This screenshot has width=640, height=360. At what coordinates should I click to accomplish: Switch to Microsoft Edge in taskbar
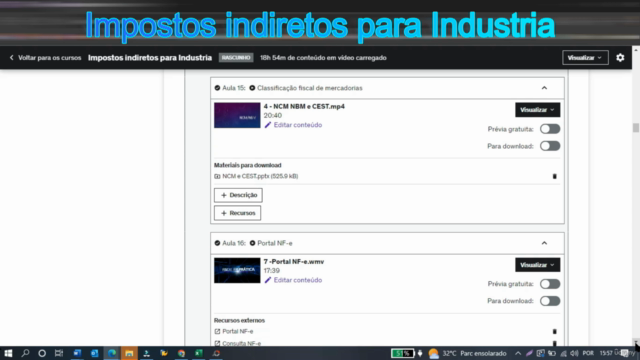coord(112,353)
